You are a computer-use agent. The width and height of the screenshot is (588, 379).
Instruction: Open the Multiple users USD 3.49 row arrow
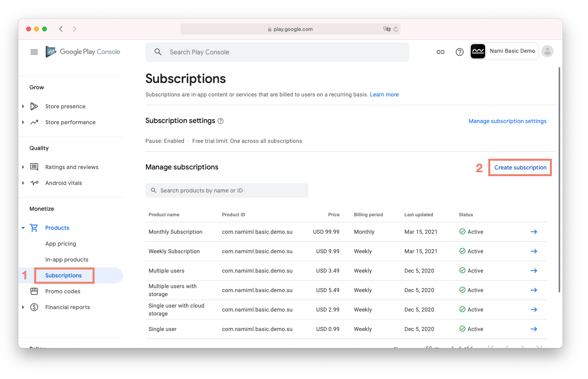point(534,271)
